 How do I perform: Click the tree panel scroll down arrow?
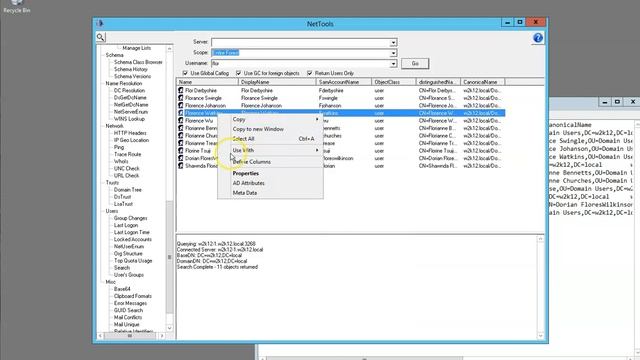(169, 328)
